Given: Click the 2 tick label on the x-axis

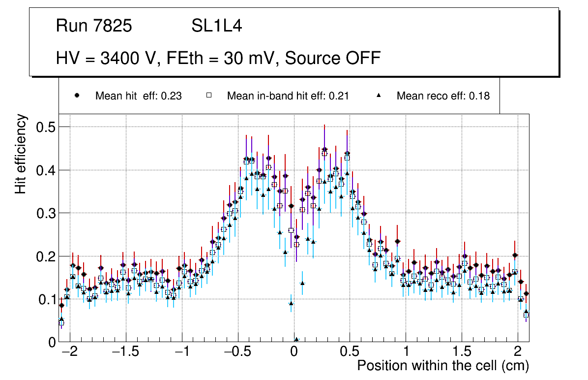Looking at the screenshot, I should 517,351.
